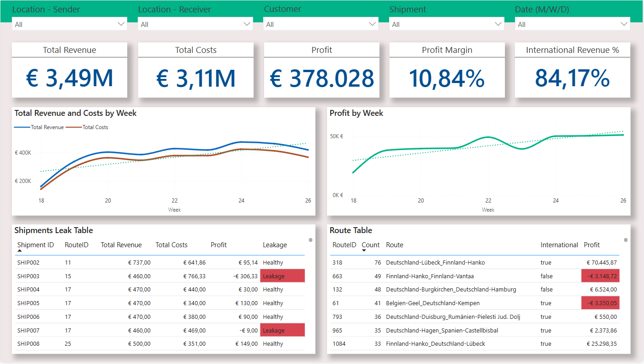Select the Deutschland-Lübeck_Finnland-Hanko route row
This screenshot has width=644, height=364.
coord(435,263)
